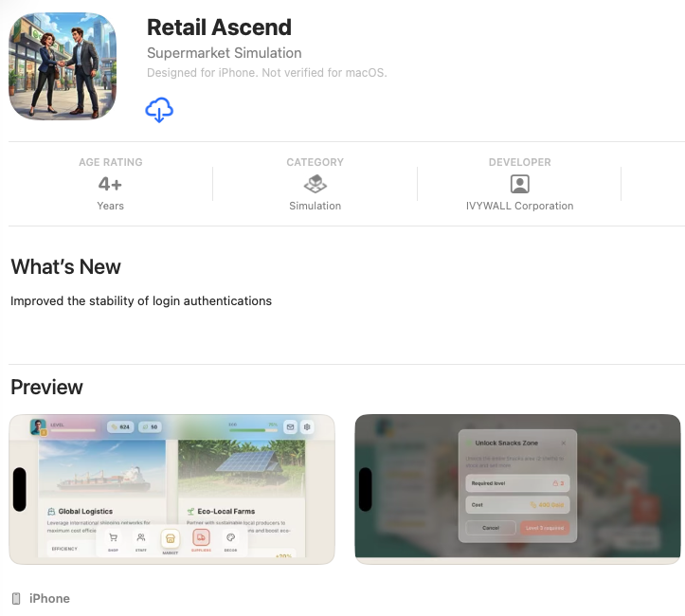Click the Shop cart icon in preview
Screen dimensions: 685x616
(113, 537)
